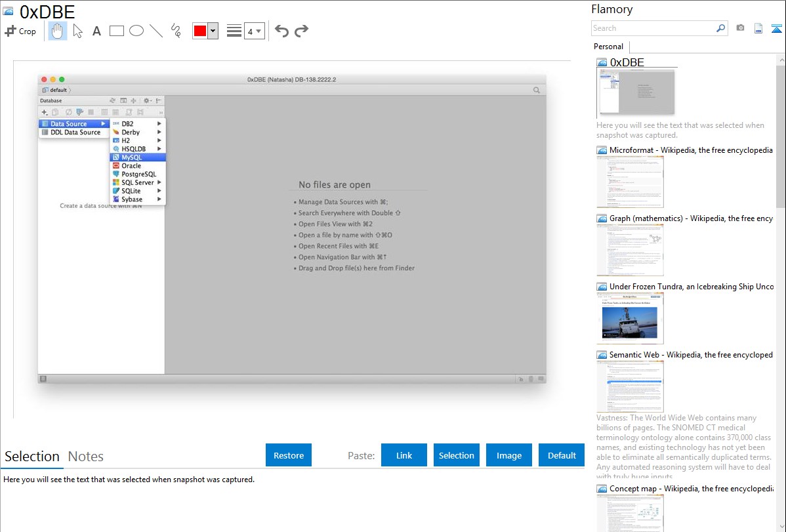Click the document page icon
Viewport: 786px width, 532px height.
coord(758,28)
